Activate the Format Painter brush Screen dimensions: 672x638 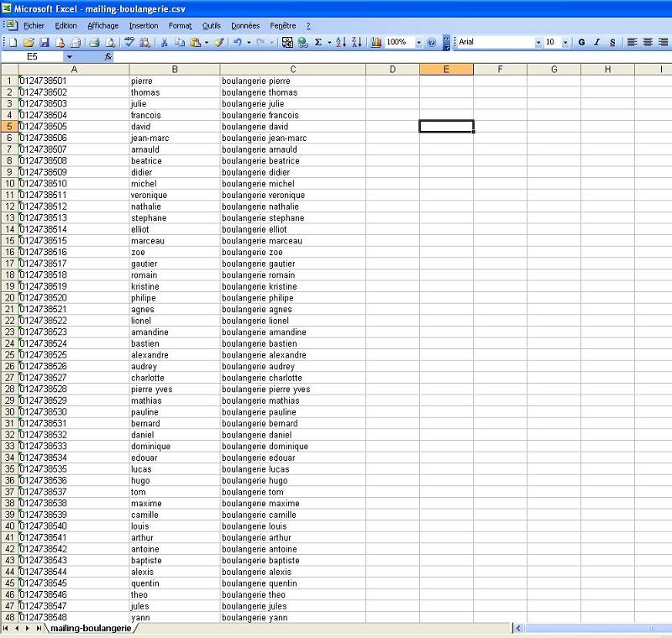(x=219, y=42)
